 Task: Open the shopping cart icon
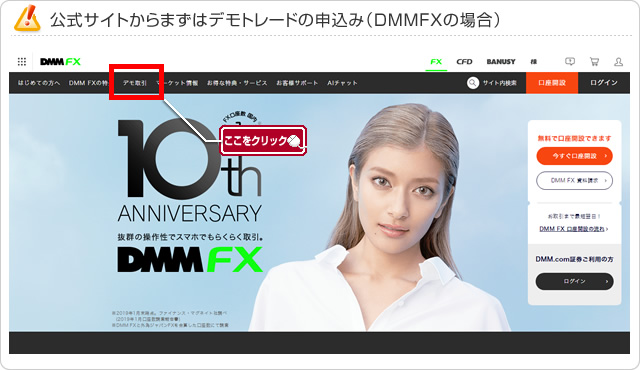click(x=594, y=62)
